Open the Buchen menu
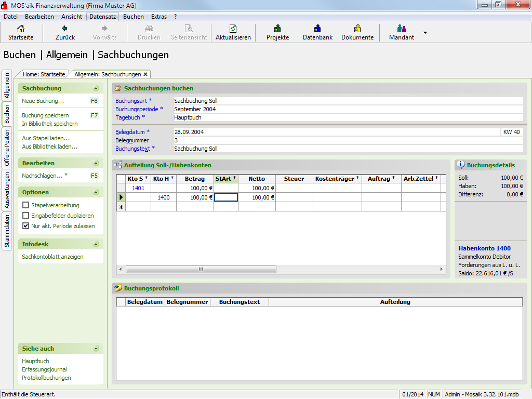The image size is (532, 399). [x=134, y=17]
